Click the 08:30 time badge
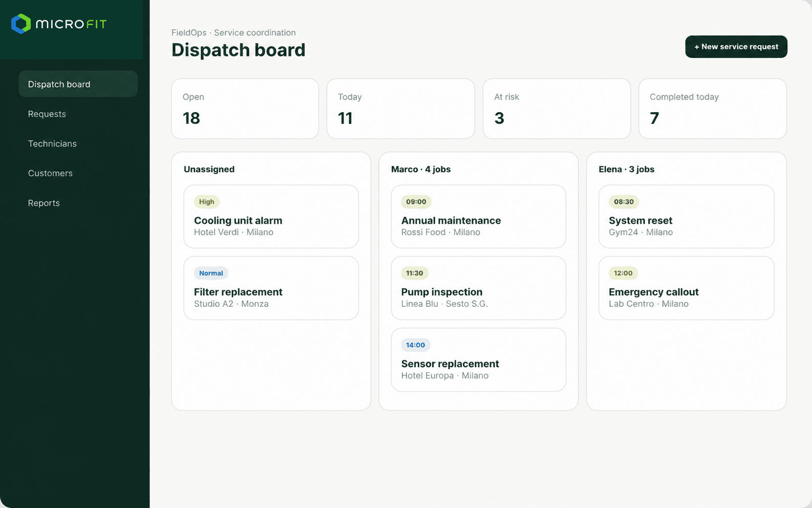The image size is (812, 508). (624, 202)
